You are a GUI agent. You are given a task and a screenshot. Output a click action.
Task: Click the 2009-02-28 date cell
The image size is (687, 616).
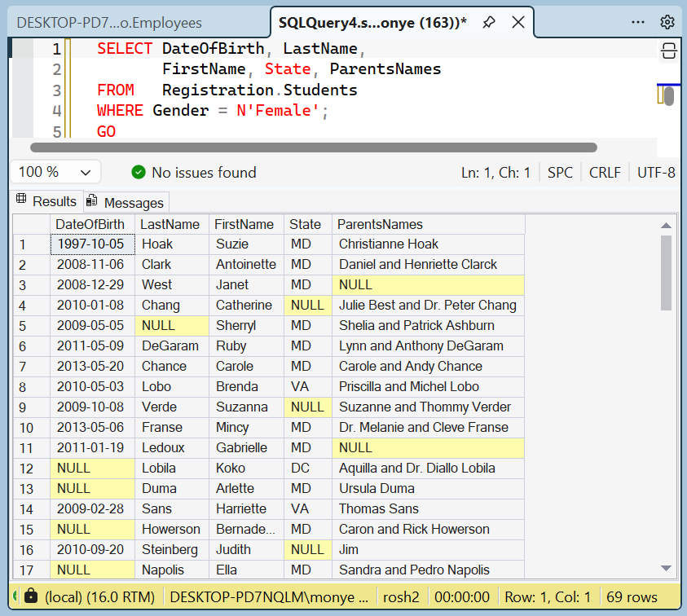[92, 509]
